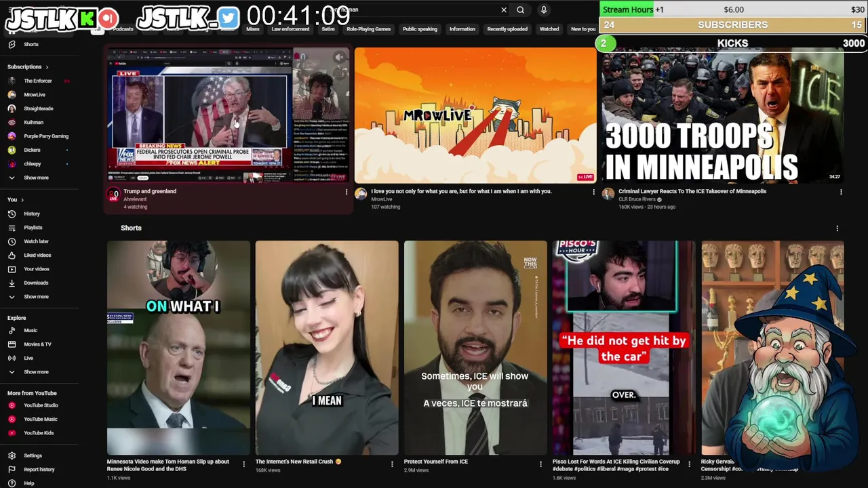Open Downloads page
Viewport: 868px width, 488px height.
coord(35,283)
